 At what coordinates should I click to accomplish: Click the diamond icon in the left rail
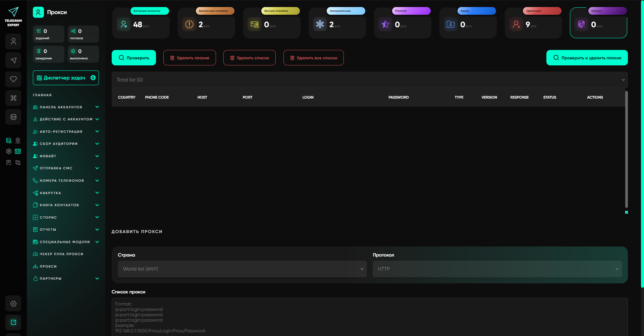click(x=13, y=79)
